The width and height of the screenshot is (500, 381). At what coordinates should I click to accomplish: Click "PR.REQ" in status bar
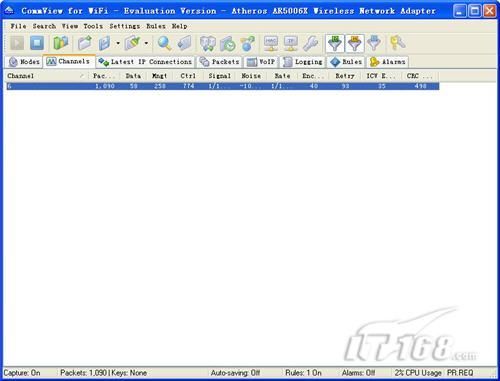click(460, 373)
